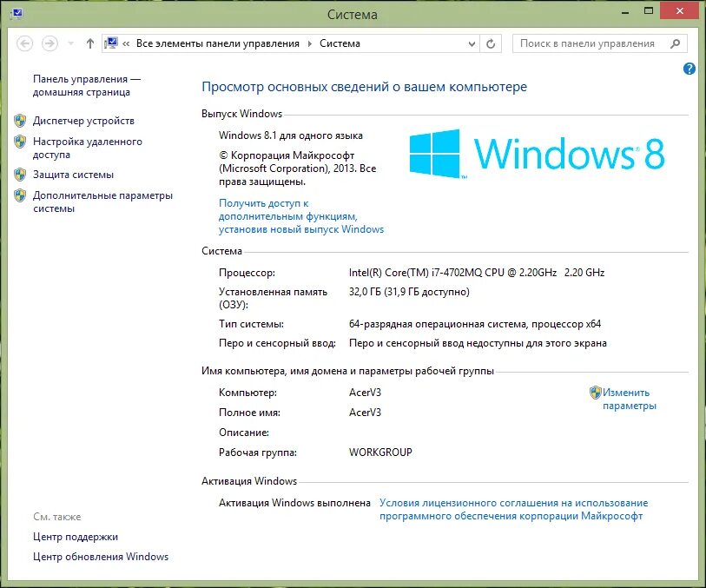Click the System window title bar icon
Image resolution: width=706 pixels, height=588 pixels.
point(16,14)
